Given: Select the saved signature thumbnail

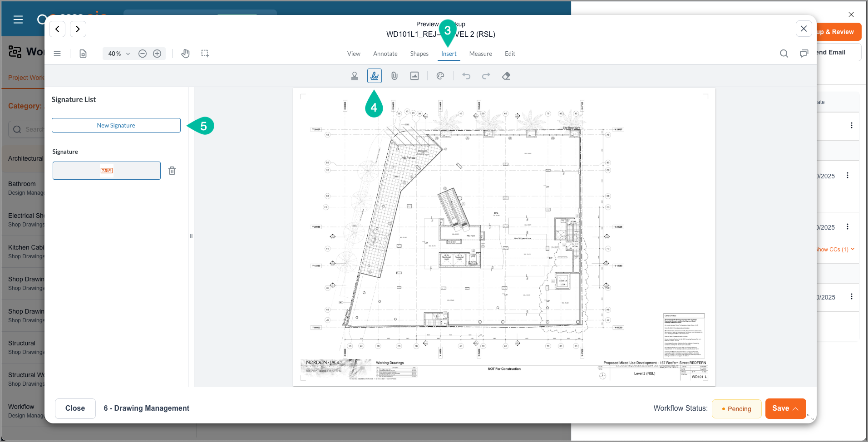Looking at the screenshot, I should pyautogui.click(x=107, y=171).
